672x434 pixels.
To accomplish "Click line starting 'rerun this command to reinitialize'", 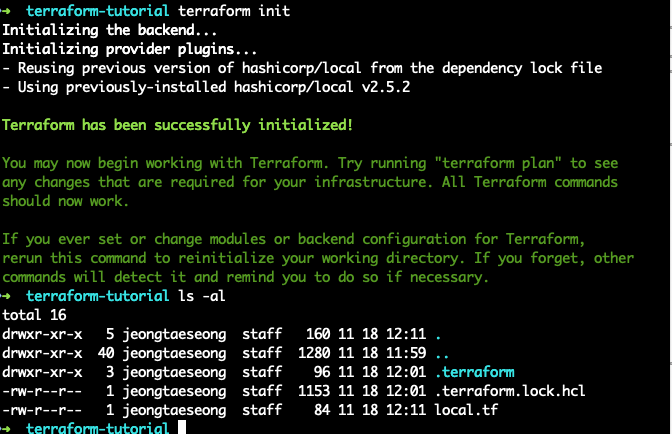I will tap(318, 258).
